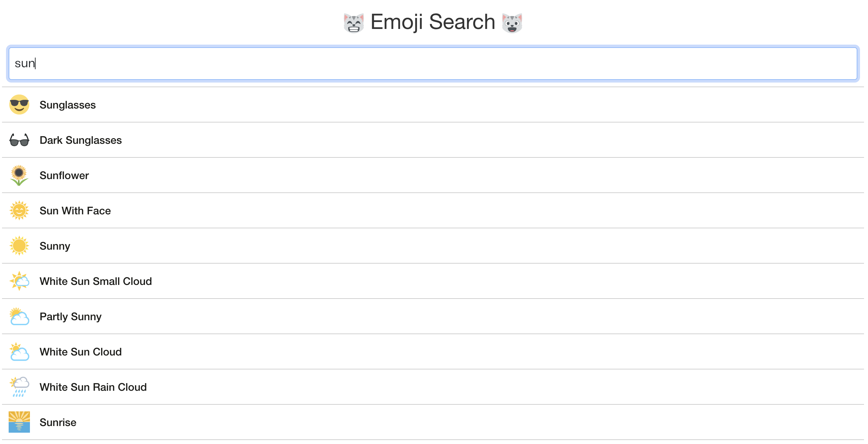Click the cat emoji left of the title
The height and width of the screenshot is (444, 868).
pos(354,22)
